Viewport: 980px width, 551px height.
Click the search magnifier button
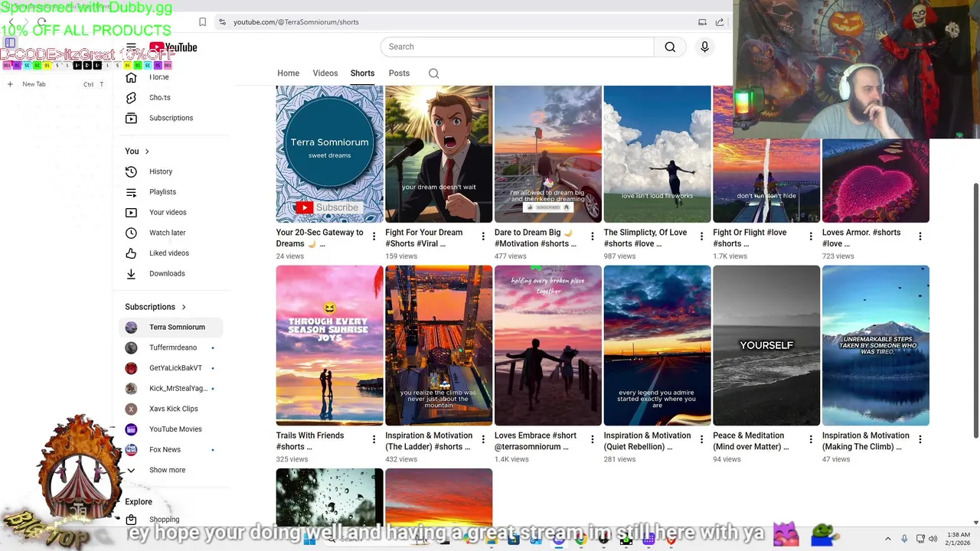coord(670,47)
